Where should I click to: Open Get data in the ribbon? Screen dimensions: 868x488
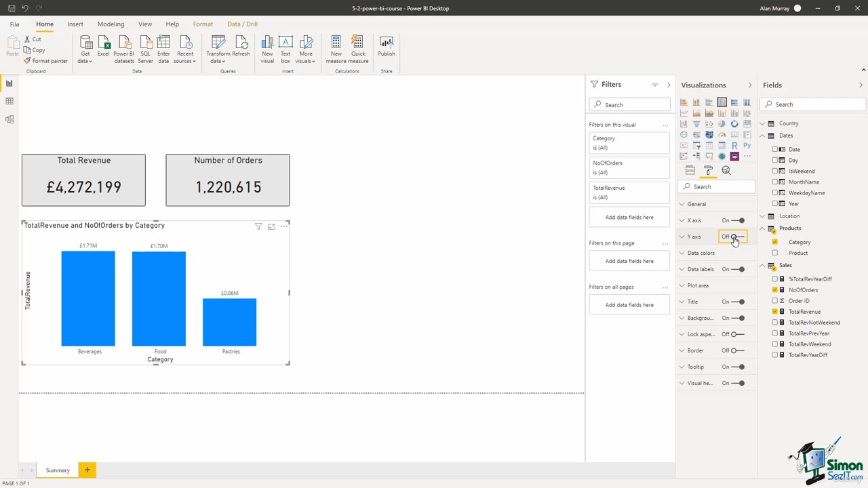85,49
